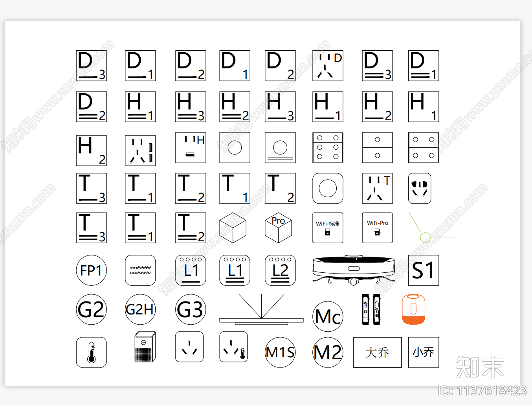This screenshot has height=406, width=532.
Task: Select the M2 circle icon
Action: 328,352
